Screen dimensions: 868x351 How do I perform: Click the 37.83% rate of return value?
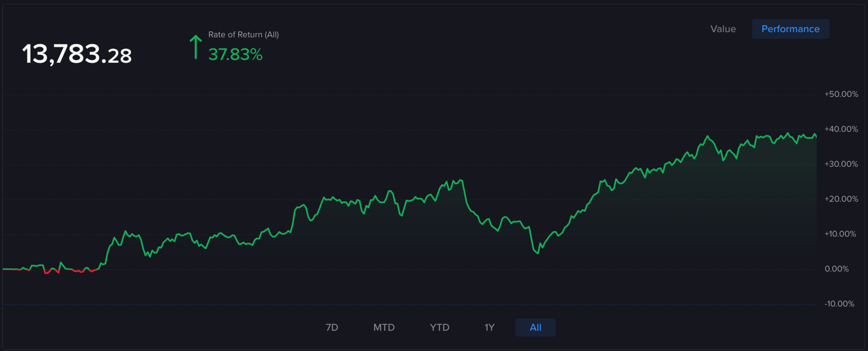[235, 55]
